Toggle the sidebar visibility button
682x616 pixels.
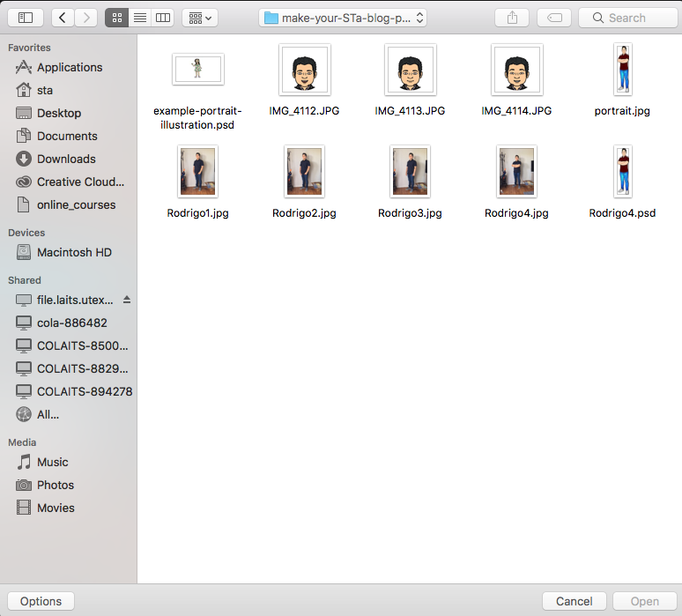click(25, 18)
